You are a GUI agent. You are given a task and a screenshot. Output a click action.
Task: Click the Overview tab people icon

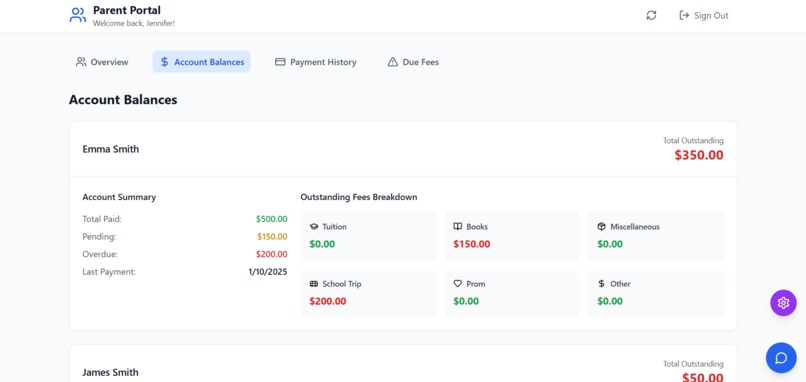click(81, 62)
